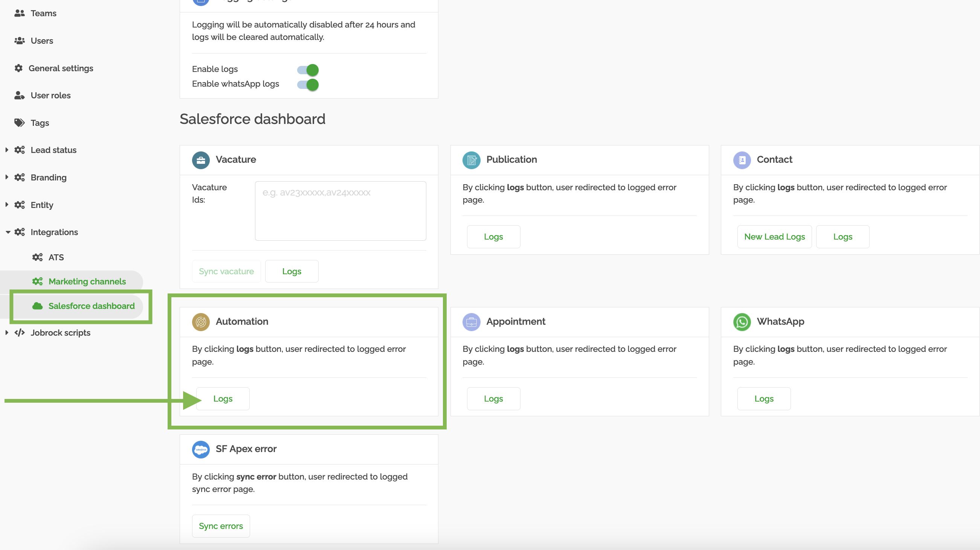The width and height of the screenshot is (980, 550).
Task: Click the WhatsApp logo icon
Action: pos(742,322)
